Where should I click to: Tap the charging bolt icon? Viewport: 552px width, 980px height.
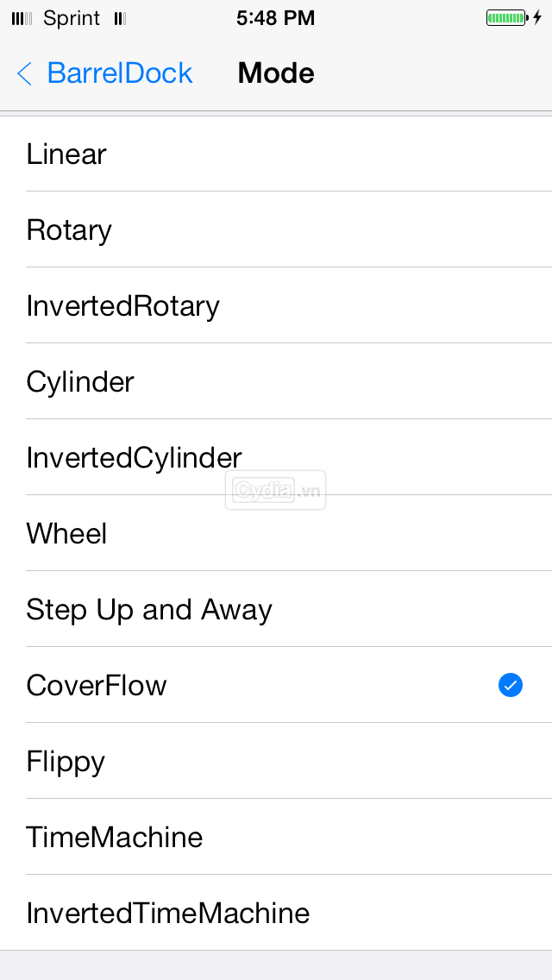click(537, 18)
